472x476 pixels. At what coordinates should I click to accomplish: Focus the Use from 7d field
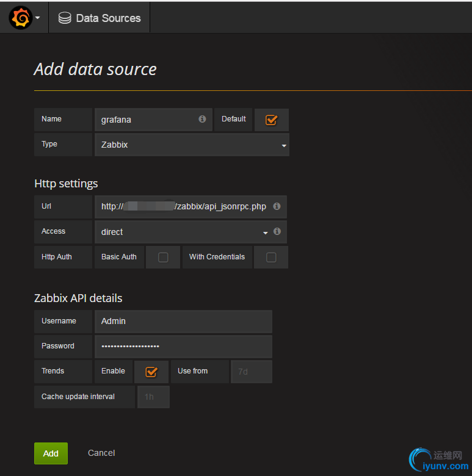click(251, 372)
